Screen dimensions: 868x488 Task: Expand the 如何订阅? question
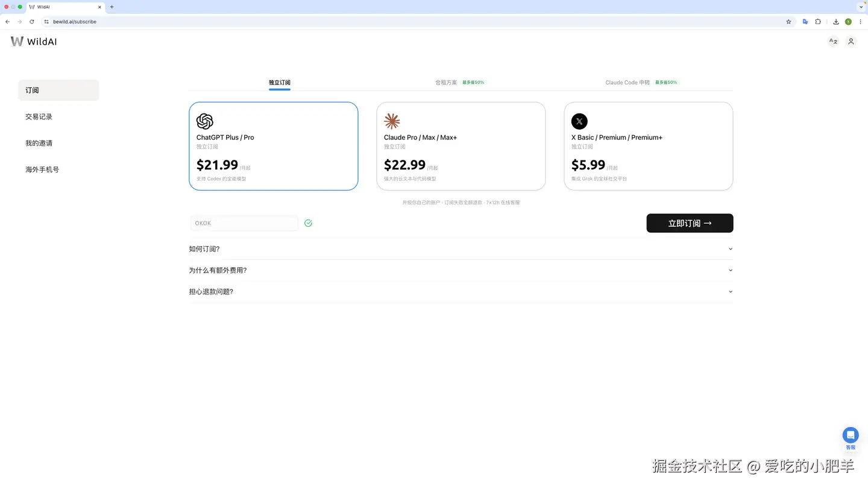[x=461, y=249]
